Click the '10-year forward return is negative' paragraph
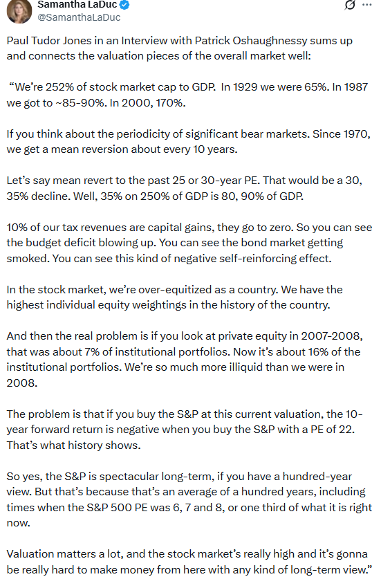 pos(185,430)
